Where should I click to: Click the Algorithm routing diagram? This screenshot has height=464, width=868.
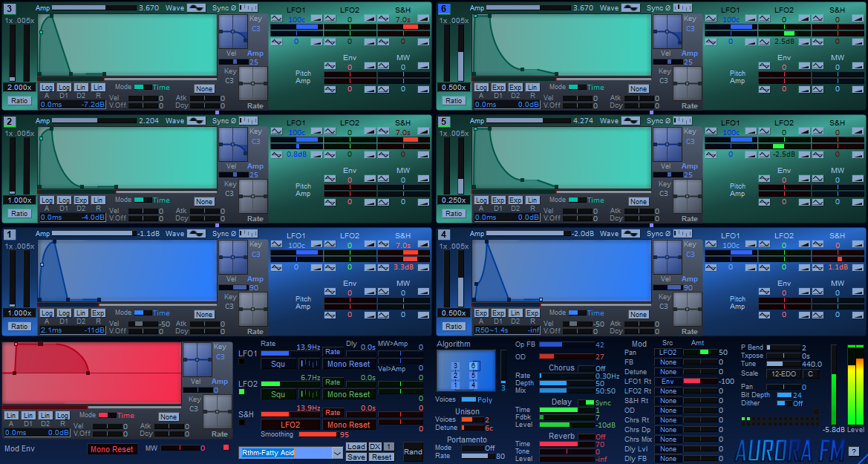click(x=466, y=371)
